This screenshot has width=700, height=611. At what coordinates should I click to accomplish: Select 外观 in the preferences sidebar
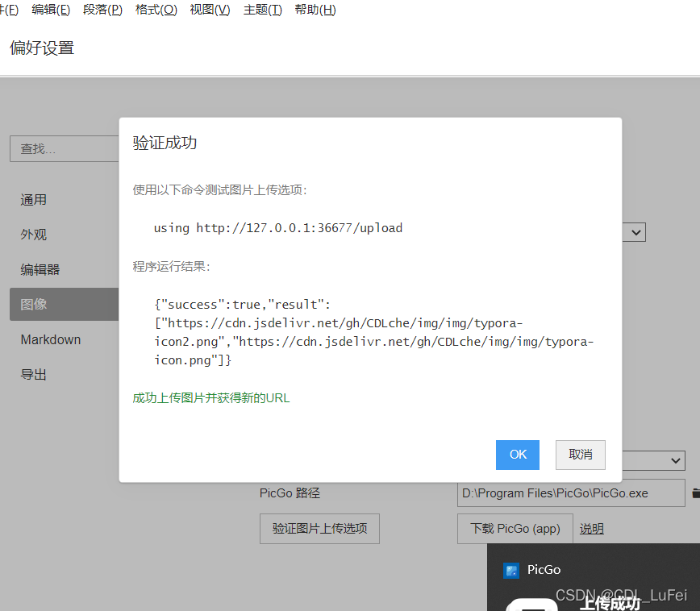pyautogui.click(x=34, y=235)
